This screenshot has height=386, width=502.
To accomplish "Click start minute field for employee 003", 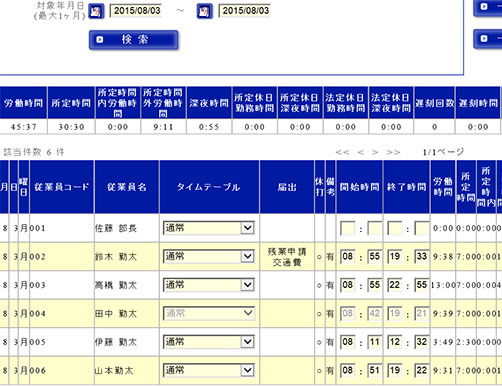I will coord(375,285).
